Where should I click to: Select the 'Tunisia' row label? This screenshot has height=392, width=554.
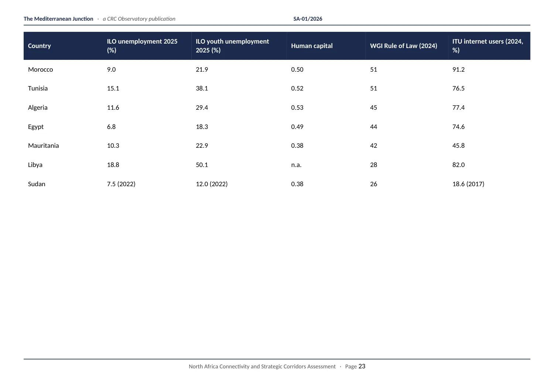38,88
